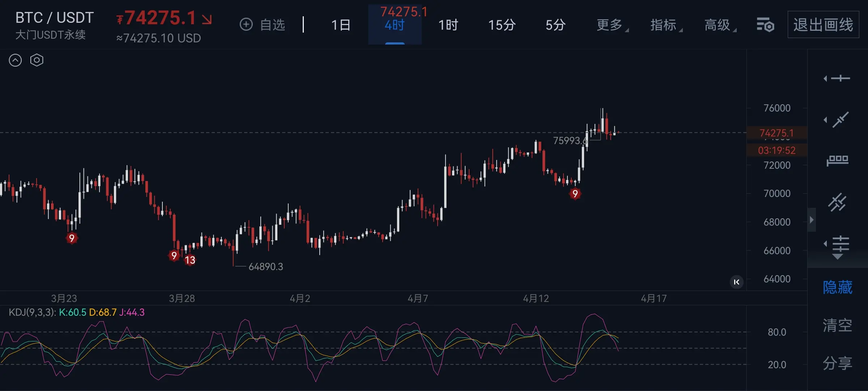Screen dimensions: 868x391
Task: Select the horizontal line drawing tool
Action: 840,79
